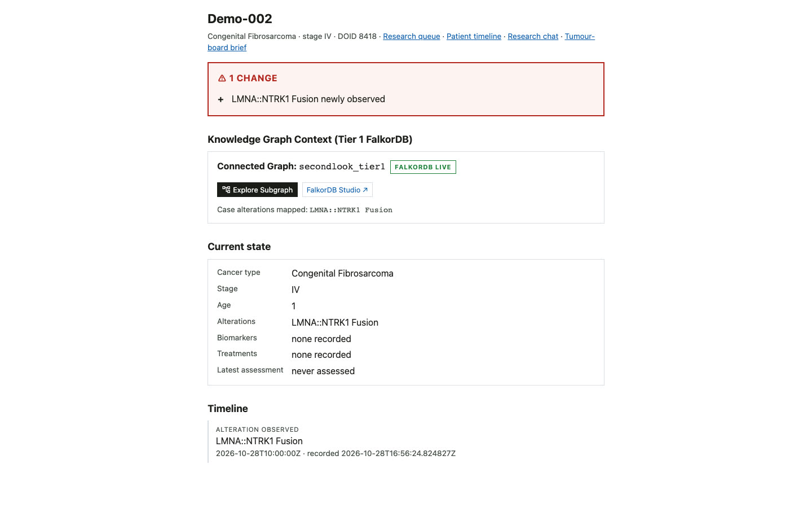
Task: Click the 'DOID 8418' text in header
Action: pos(357,36)
